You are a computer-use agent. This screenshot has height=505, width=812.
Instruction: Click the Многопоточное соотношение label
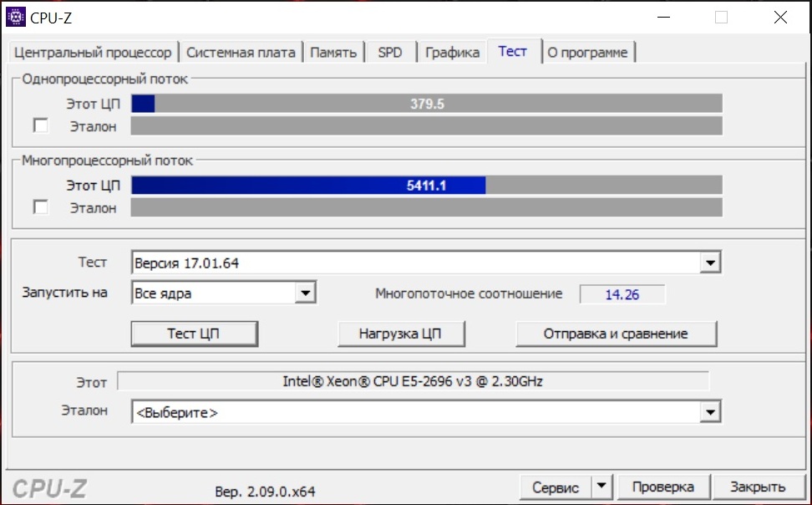(x=469, y=293)
